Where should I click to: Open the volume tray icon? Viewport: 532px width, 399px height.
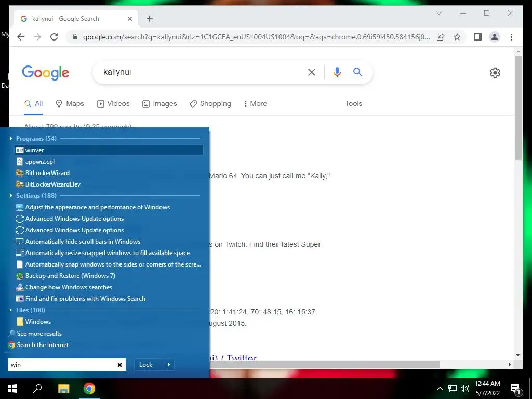point(465,389)
